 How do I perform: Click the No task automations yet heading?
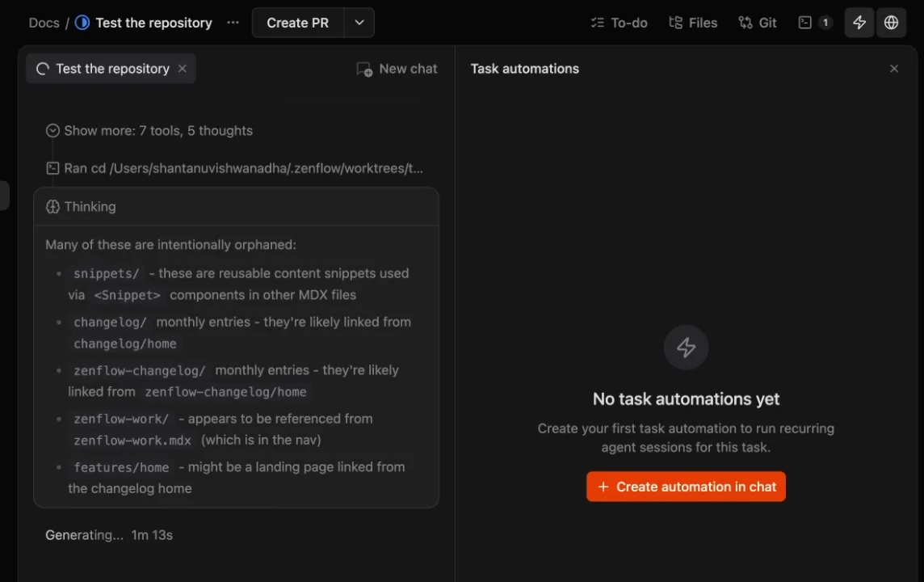point(686,399)
